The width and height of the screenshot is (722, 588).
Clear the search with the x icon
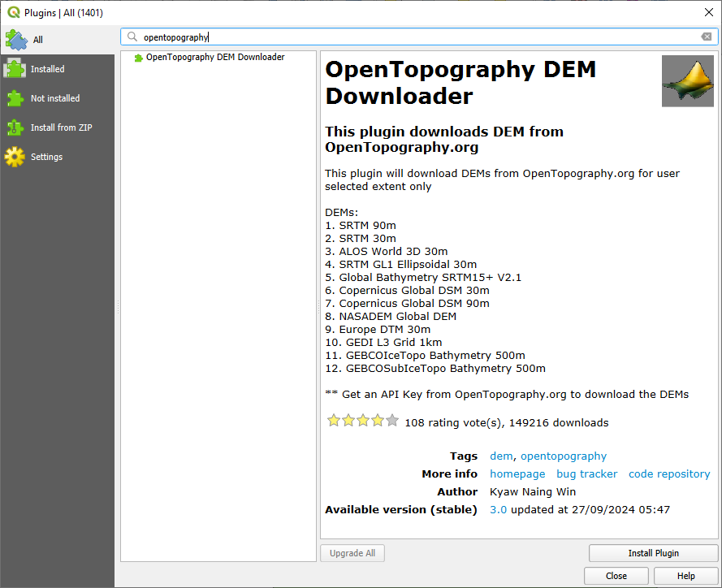tap(707, 36)
